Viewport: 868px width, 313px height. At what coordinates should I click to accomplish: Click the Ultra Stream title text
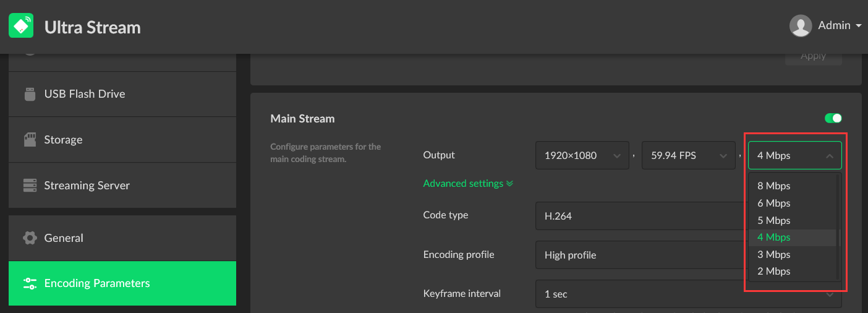click(x=93, y=27)
